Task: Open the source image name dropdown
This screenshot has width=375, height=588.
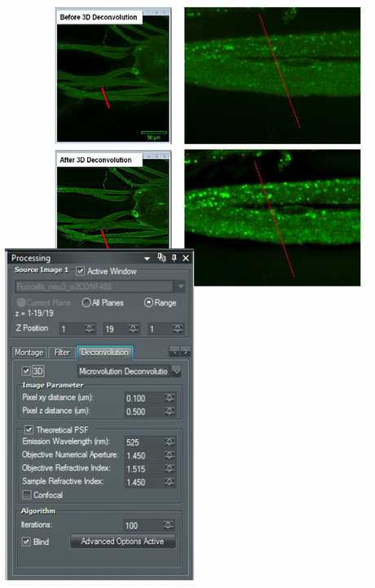Action: coord(180,287)
